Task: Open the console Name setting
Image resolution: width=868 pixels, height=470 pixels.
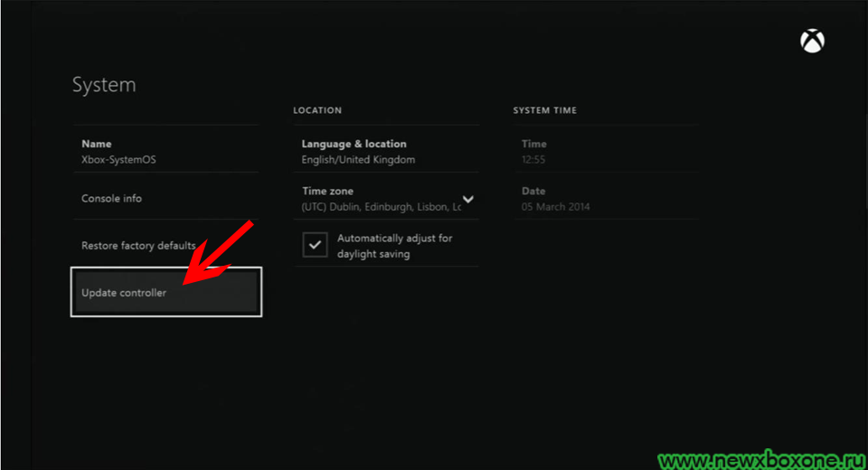Action: (165, 149)
